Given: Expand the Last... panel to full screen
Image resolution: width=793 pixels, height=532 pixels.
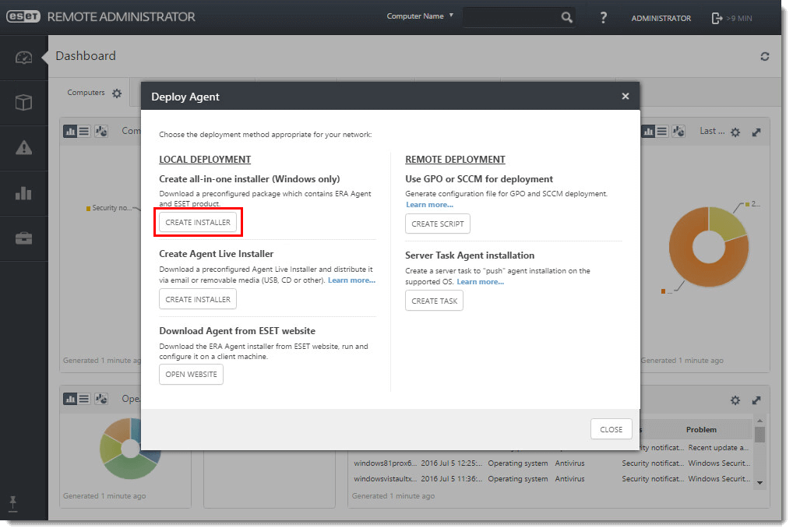Looking at the screenshot, I should click(756, 132).
